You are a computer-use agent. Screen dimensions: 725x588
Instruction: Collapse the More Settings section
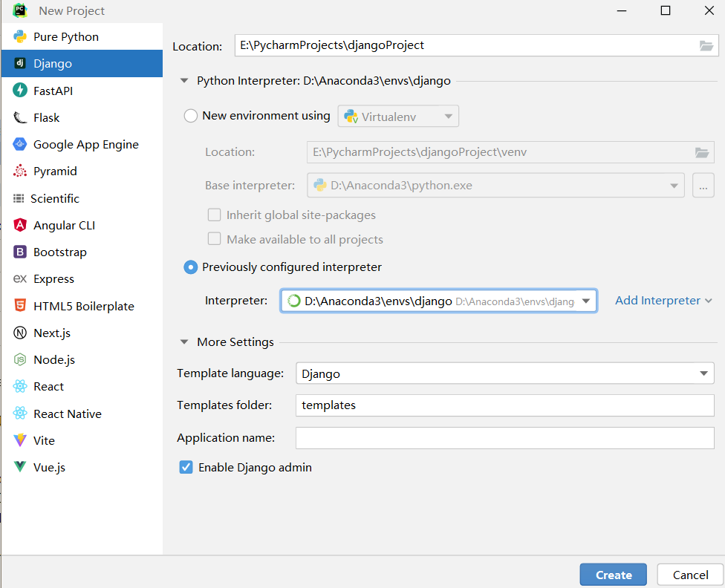(184, 342)
